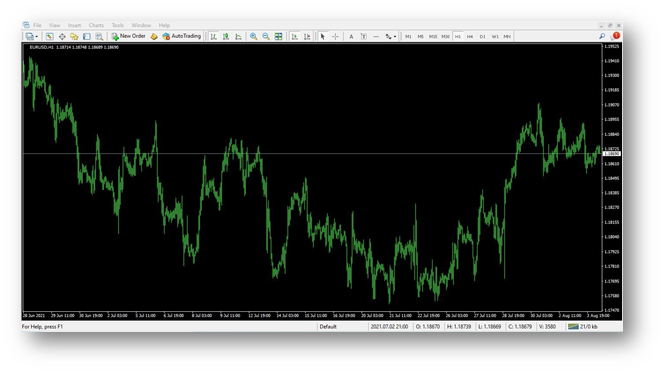The image size is (665, 374).
Task: Toggle Chart Shift icon
Action: [x=307, y=36]
